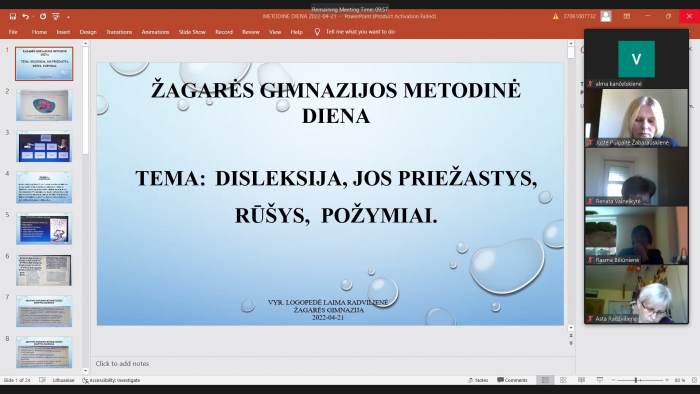Click the slide title 'ŽAGARĖS GIMNAZIJOS METODINĖ DIENA'

(x=336, y=103)
